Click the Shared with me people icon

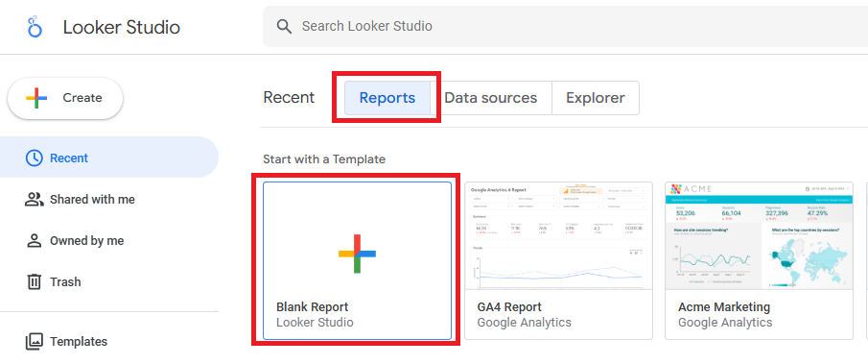(x=35, y=200)
